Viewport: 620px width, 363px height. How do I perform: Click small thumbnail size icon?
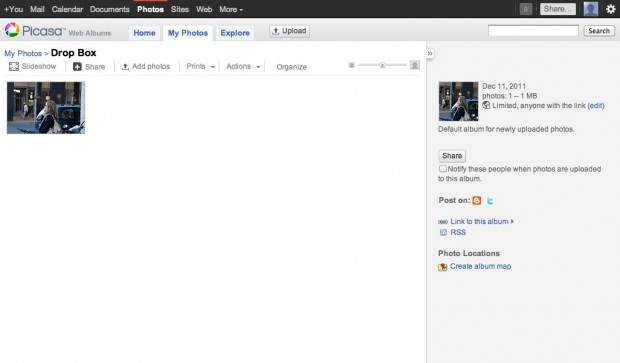[352, 65]
